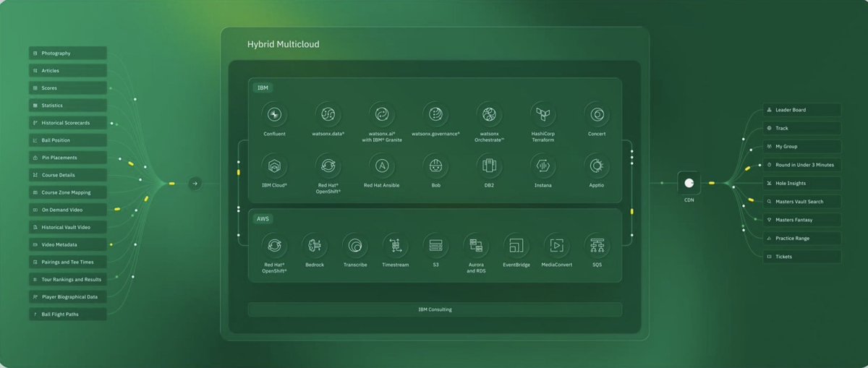Select Tour Rankings and Results item
This screenshot has height=368, width=868.
(x=68, y=279)
